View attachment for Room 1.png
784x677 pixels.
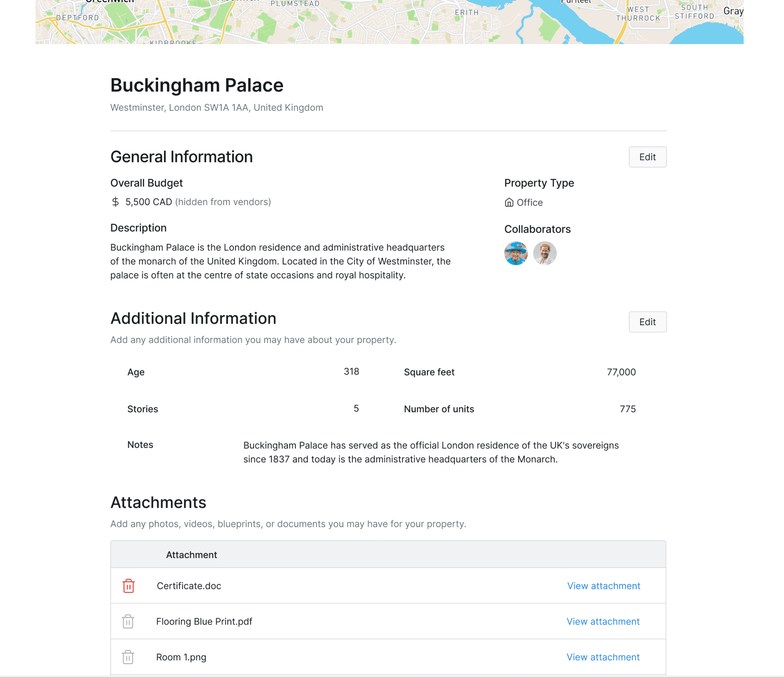tap(603, 657)
